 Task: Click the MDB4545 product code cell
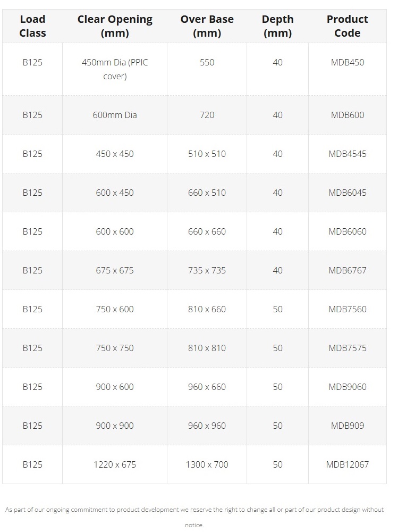(x=348, y=154)
